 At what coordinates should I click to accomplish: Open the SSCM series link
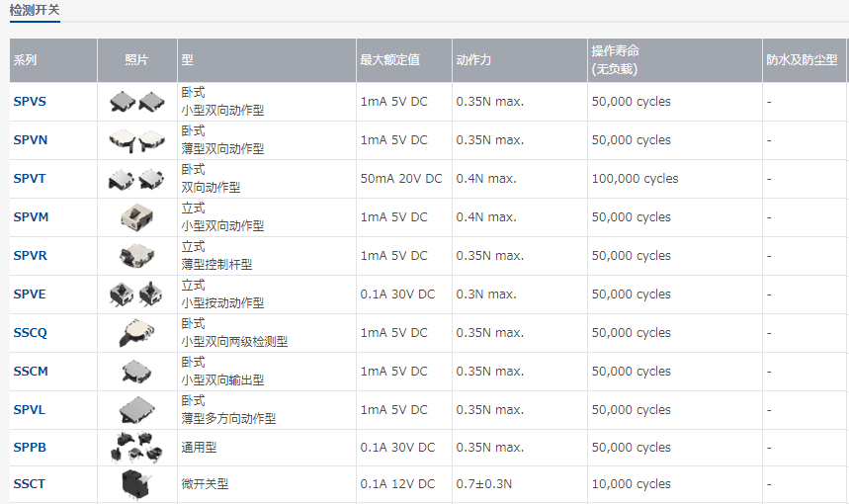31,372
